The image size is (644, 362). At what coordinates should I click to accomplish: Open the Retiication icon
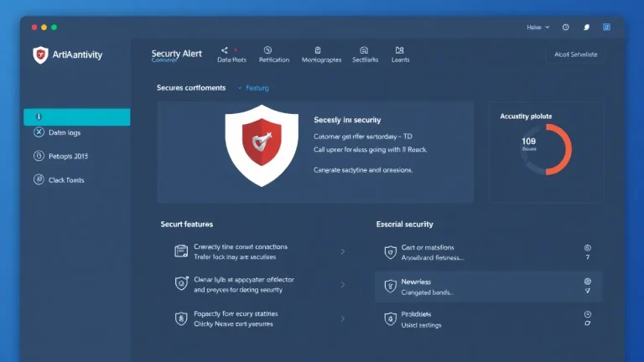coord(267,50)
